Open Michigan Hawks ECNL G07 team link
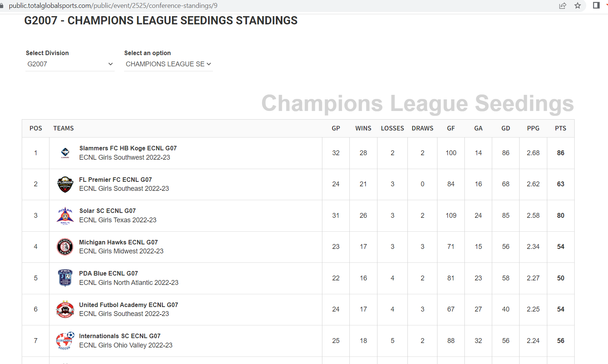The width and height of the screenshot is (608, 364). click(118, 243)
